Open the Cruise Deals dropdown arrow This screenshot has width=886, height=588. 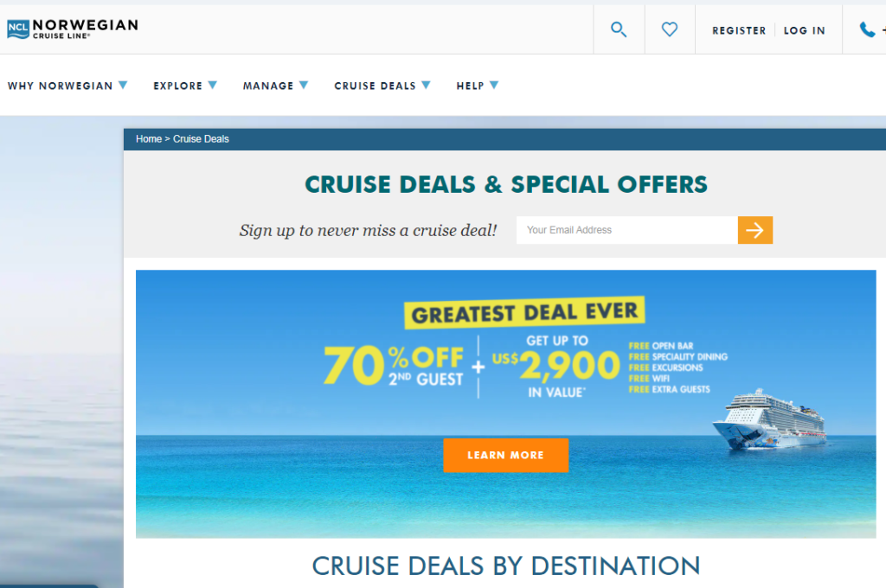pos(426,86)
